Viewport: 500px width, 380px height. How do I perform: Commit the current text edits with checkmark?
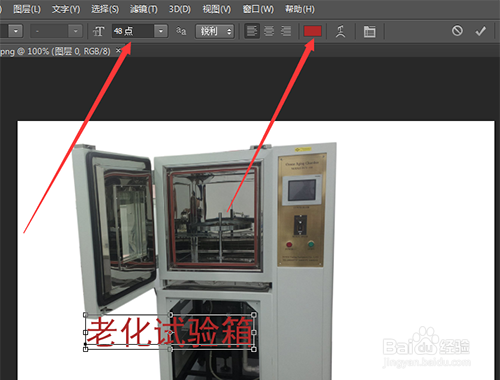pos(480,31)
